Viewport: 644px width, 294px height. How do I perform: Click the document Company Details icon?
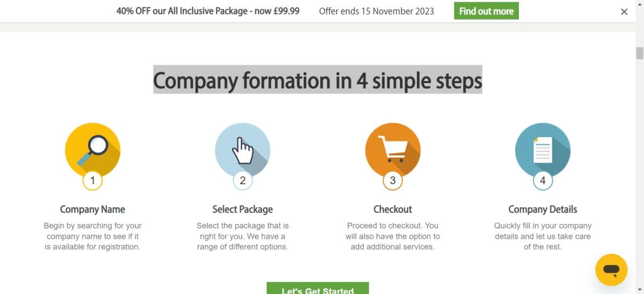[543, 150]
